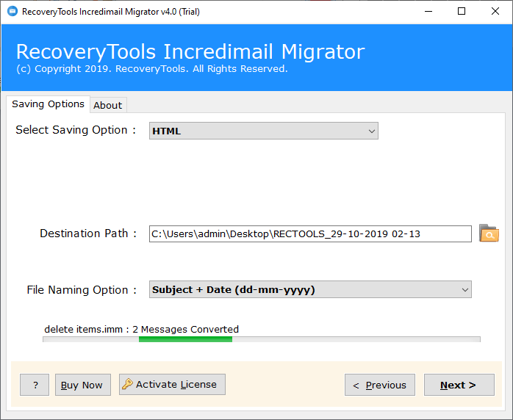The height and width of the screenshot is (420, 513).
Task: Minimize the Incredimail Migrator window
Action: click(428, 11)
